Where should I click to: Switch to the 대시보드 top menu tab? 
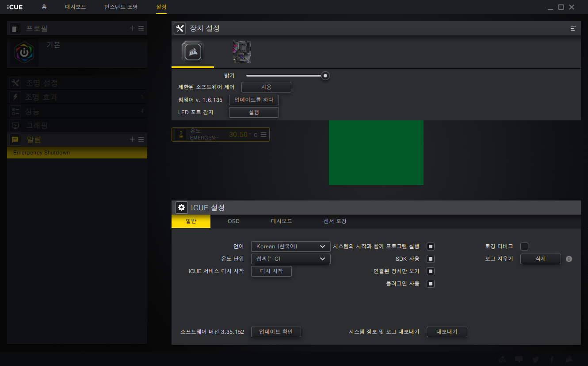[x=76, y=7]
